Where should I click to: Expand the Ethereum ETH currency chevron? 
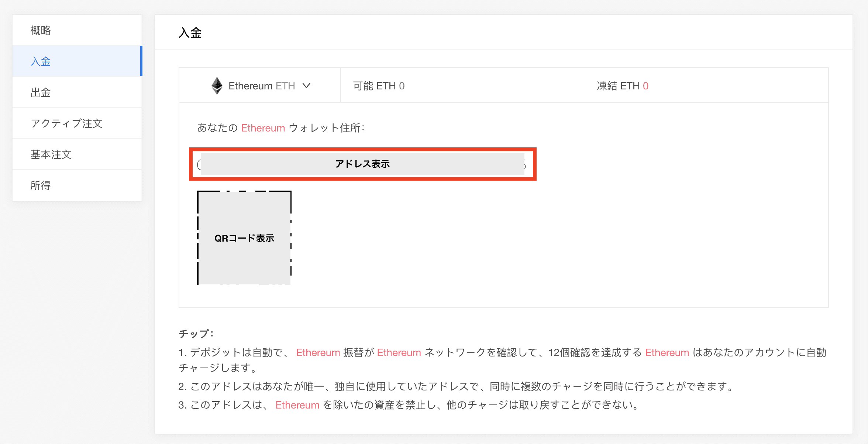(306, 86)
